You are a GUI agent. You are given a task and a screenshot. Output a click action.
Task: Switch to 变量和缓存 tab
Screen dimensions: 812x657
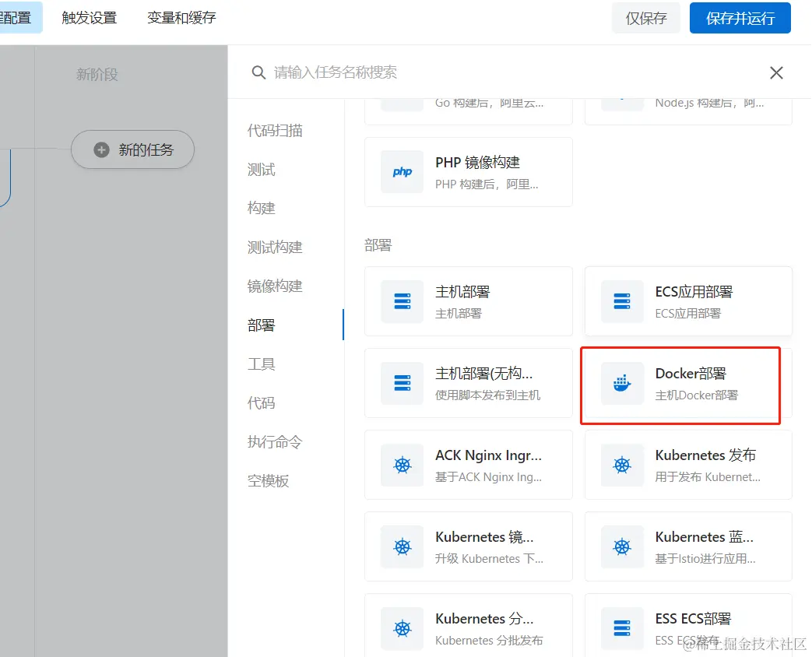pyautogui.click(x=181, y=18)
